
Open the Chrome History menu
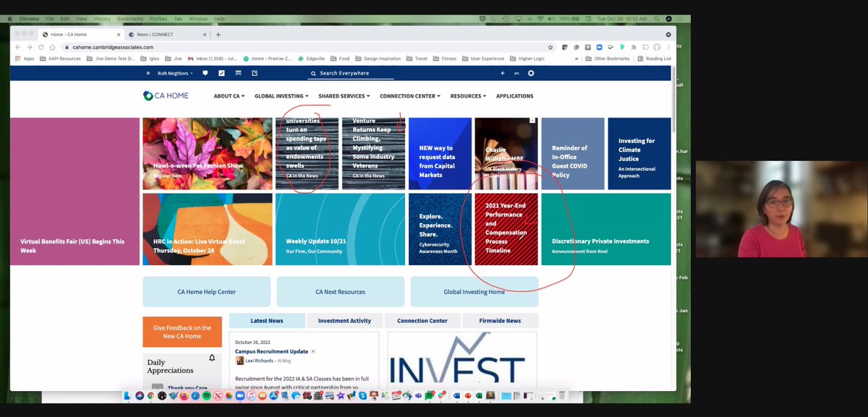point(102,18)
